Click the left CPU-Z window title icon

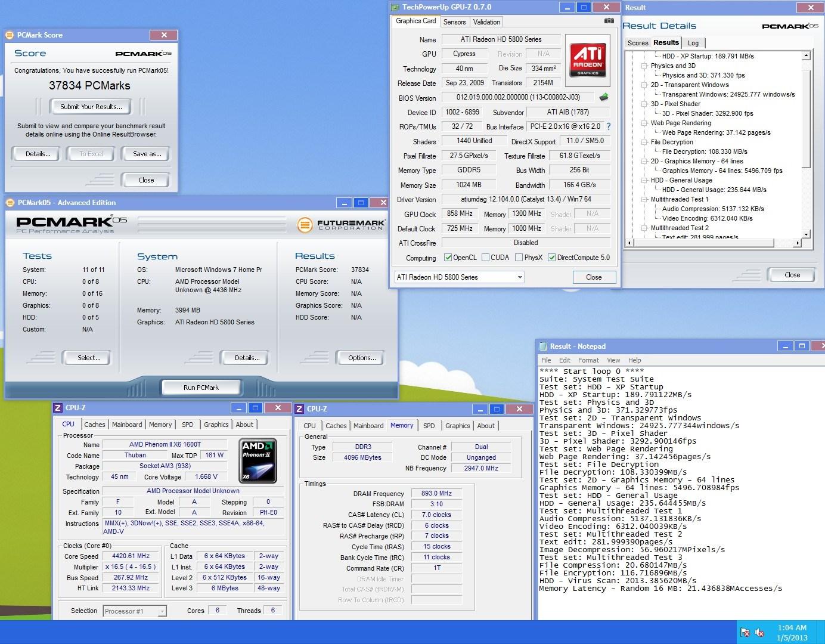[58, 408]
